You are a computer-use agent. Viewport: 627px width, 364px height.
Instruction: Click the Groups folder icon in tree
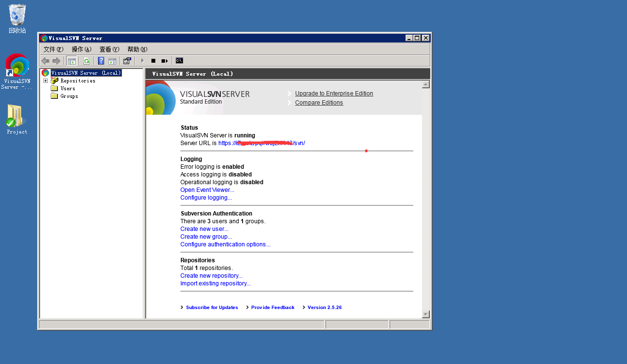coord(54,96)
